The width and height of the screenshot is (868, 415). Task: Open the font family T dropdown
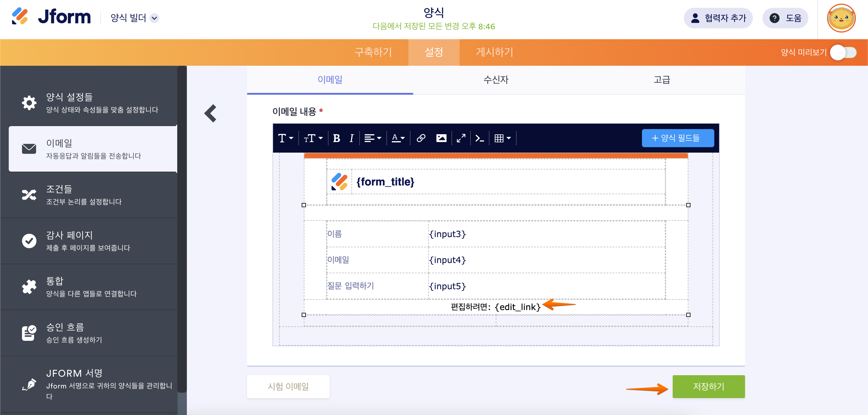coord(285,138)
